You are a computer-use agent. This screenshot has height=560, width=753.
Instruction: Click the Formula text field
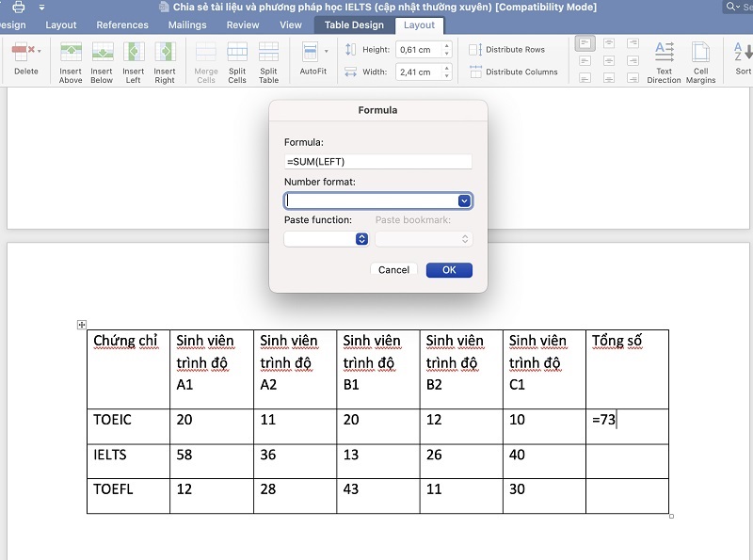pyautogui.click(x=377, y=162)
